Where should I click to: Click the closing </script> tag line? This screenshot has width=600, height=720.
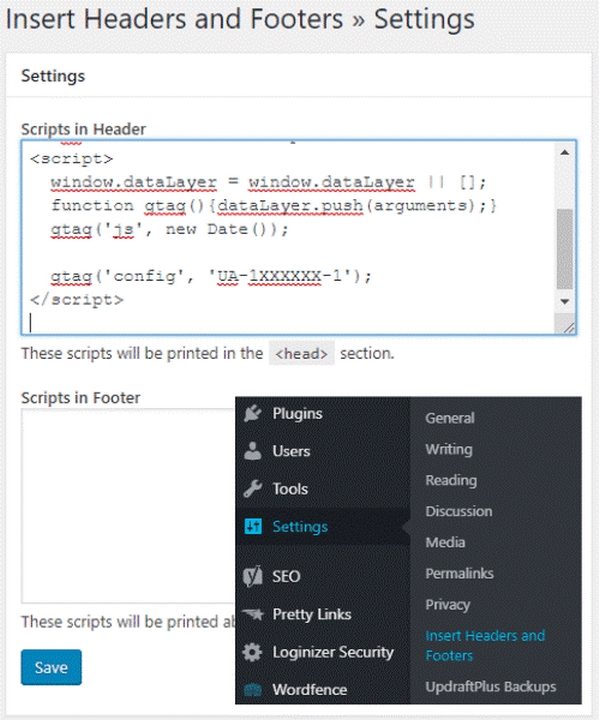[x=77, y=300]
